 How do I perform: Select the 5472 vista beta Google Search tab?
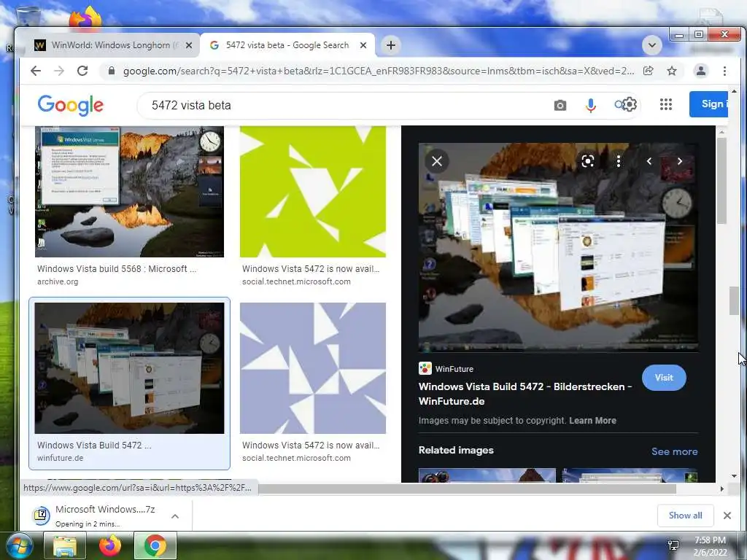click(287, 45)
